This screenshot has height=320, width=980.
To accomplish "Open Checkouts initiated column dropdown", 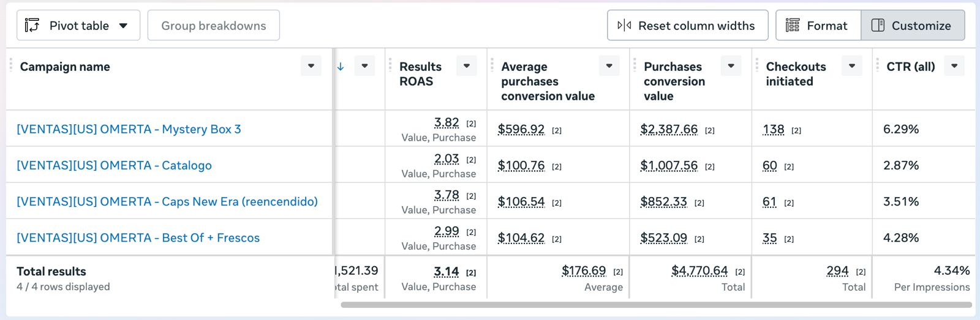I will [852, 66].
